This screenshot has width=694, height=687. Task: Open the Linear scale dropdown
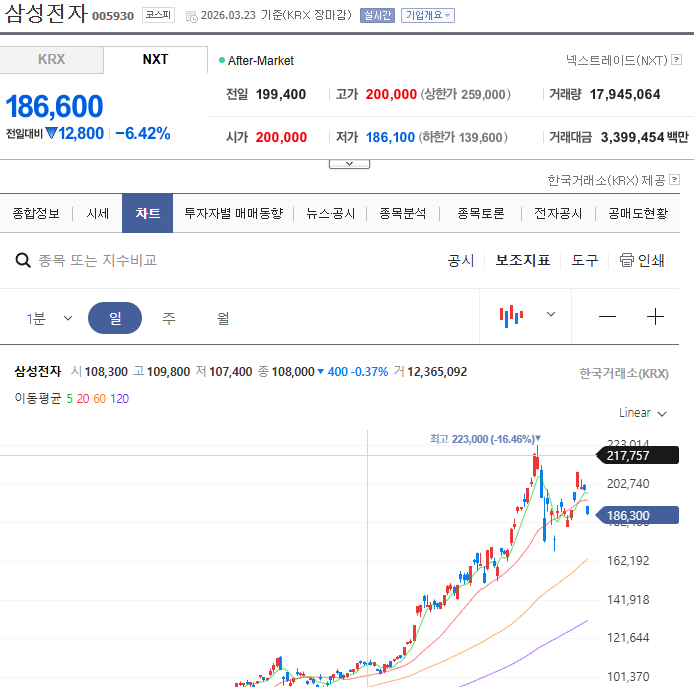(x=643, y=413)
